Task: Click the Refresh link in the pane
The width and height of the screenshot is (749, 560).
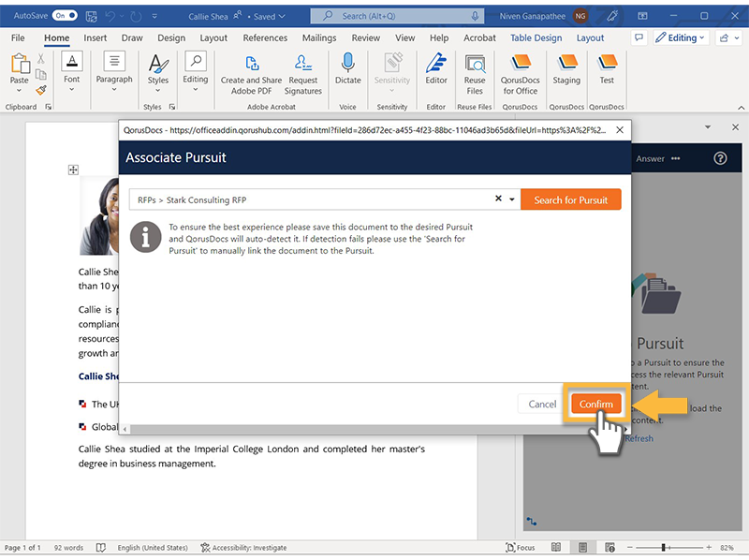Action: 639,437
